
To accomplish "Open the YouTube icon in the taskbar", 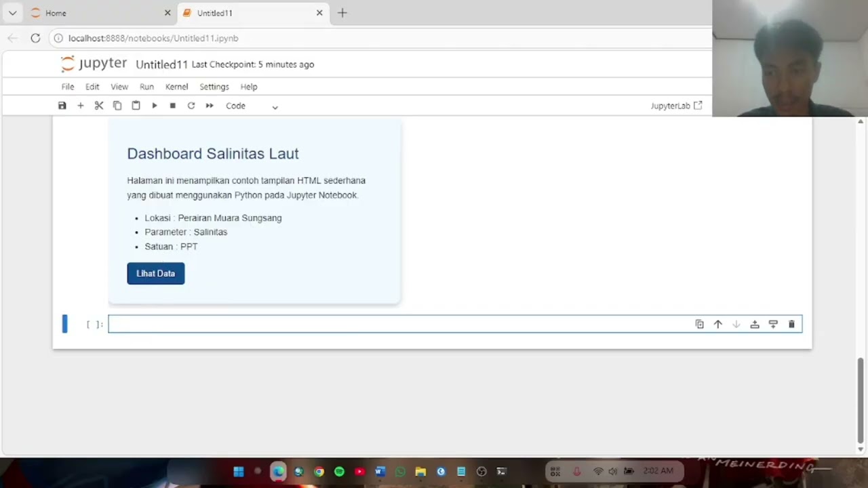I will [x=359, y=472].
